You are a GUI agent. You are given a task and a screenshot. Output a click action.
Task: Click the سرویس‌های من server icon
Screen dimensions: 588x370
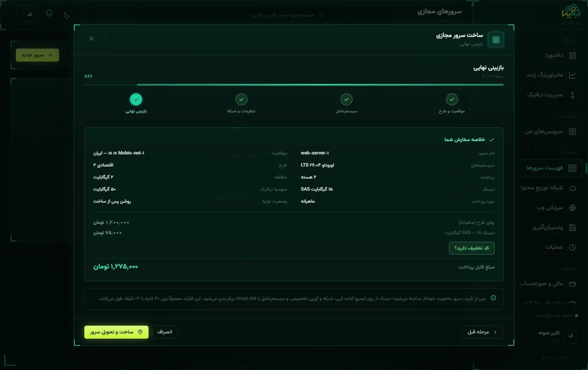pos(573,132)
